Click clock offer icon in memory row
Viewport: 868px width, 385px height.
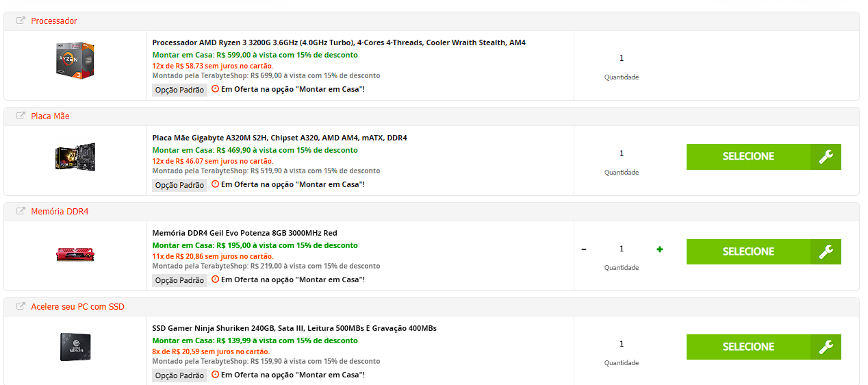pos(215,279)
